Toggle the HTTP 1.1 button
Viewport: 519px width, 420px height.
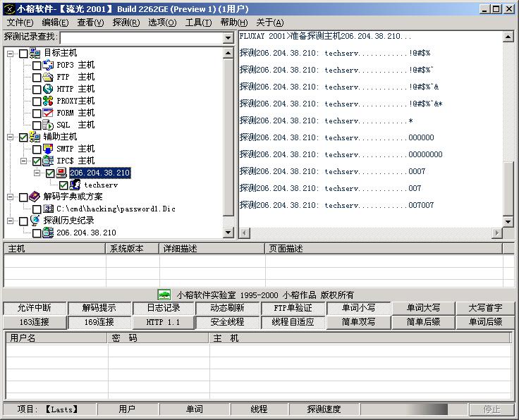coord(164,323)
